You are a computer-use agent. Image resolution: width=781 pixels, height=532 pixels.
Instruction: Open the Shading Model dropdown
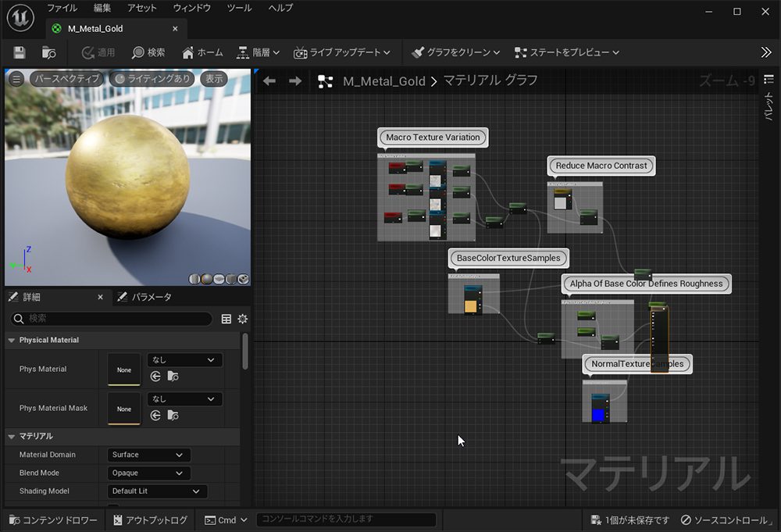157,491
